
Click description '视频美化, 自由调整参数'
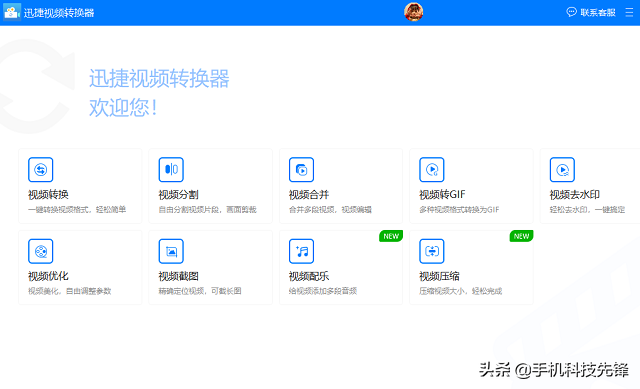69,291
